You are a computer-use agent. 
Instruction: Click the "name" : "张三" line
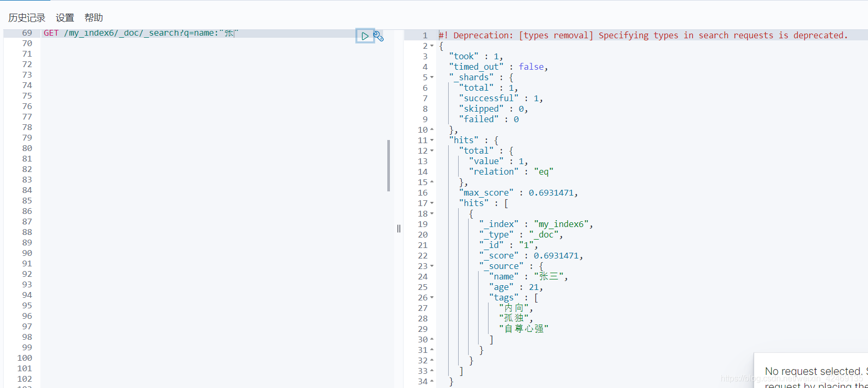tap(528, 276)
